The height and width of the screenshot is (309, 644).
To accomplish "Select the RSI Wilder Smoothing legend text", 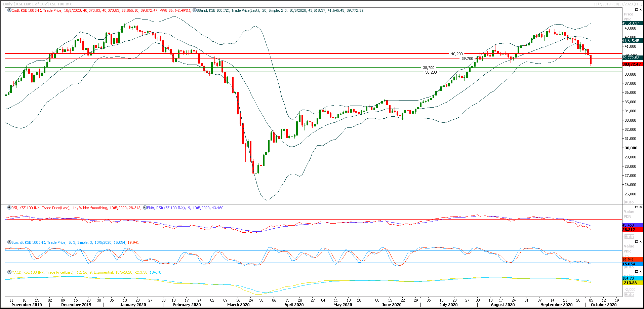I will point(76,208).
